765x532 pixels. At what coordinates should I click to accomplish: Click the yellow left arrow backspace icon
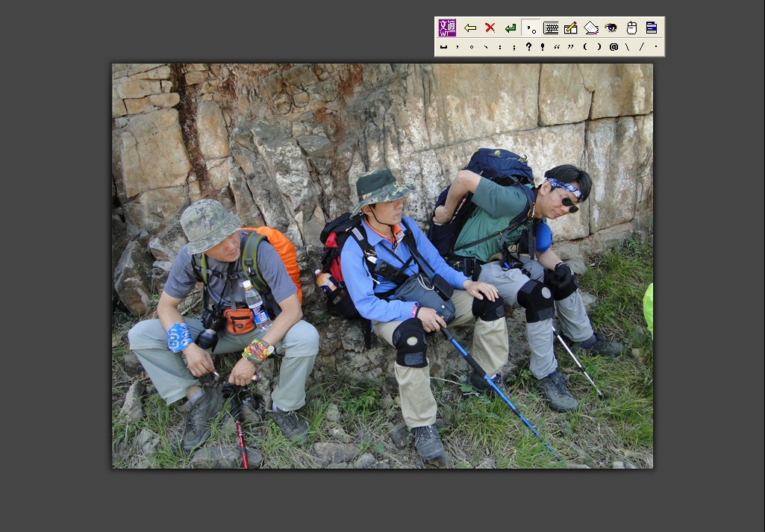(470, 28)
